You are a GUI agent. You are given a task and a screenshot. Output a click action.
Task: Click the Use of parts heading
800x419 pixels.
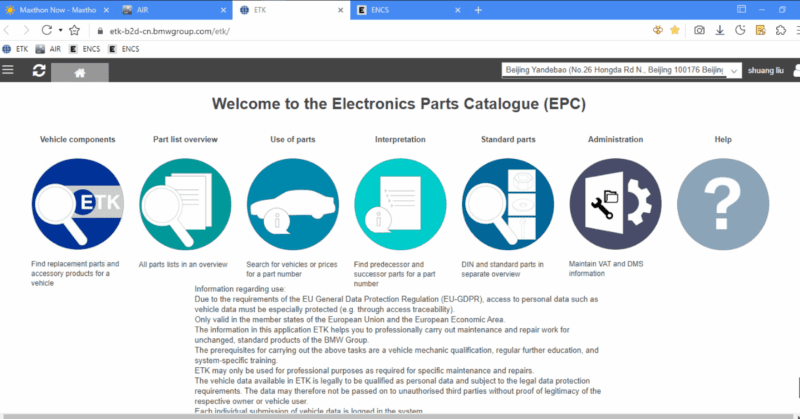pos(293,139)
